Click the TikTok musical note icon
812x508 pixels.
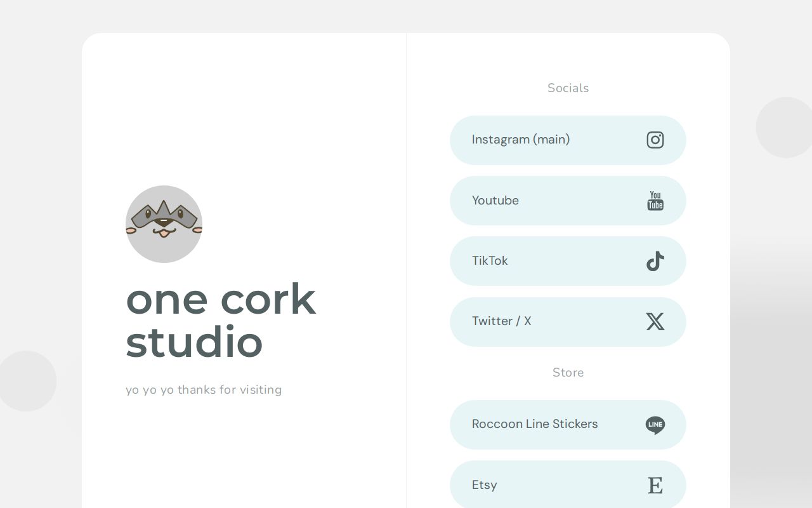pyautogui.click(x=655, y=261)
